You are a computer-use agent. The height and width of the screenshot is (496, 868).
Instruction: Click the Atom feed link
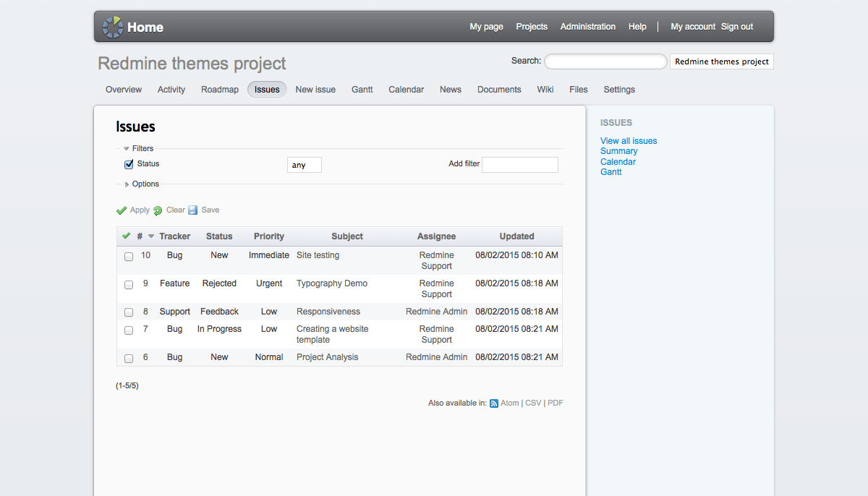[510, 403]
